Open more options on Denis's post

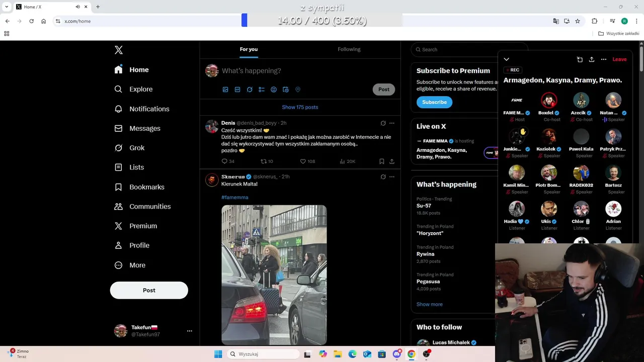tap(392, 123)
